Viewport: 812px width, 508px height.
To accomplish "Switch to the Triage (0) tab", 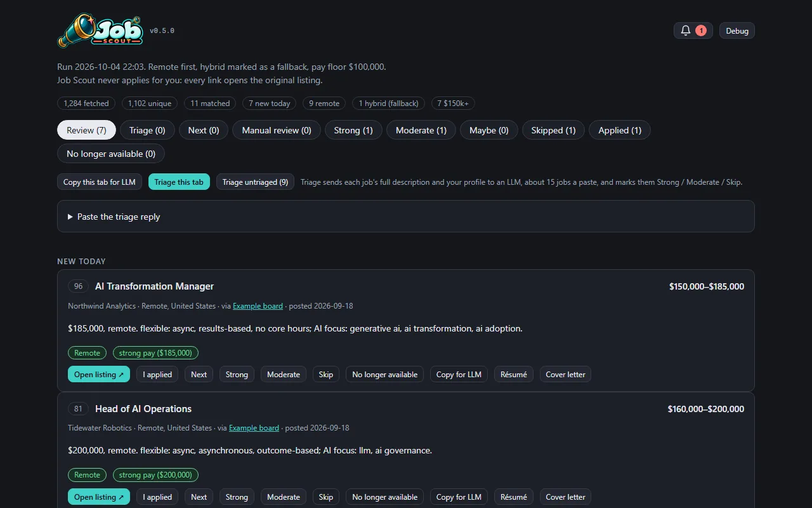I will pos(147,130).
